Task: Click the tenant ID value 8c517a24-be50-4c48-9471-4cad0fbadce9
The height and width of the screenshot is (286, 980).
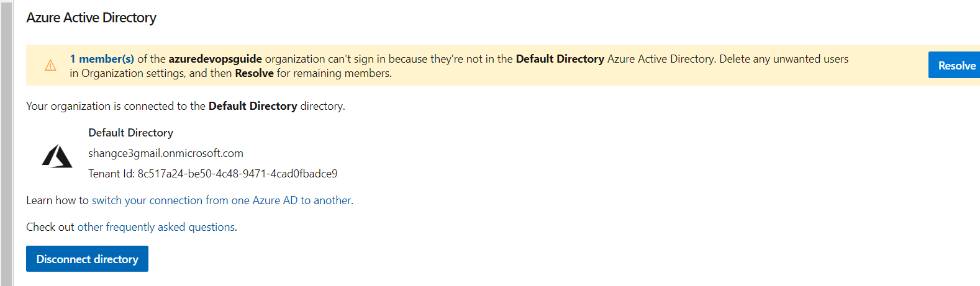Action: 237,174
